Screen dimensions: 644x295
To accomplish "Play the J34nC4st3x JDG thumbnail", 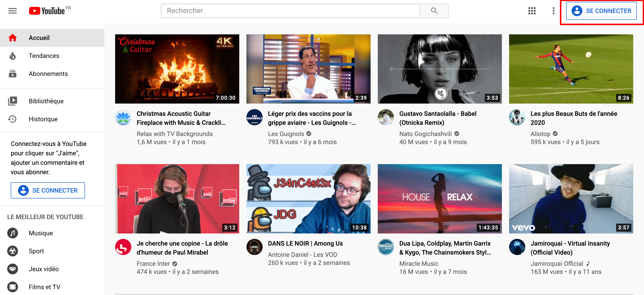I will pyautogui.click(x=308, y=199).
